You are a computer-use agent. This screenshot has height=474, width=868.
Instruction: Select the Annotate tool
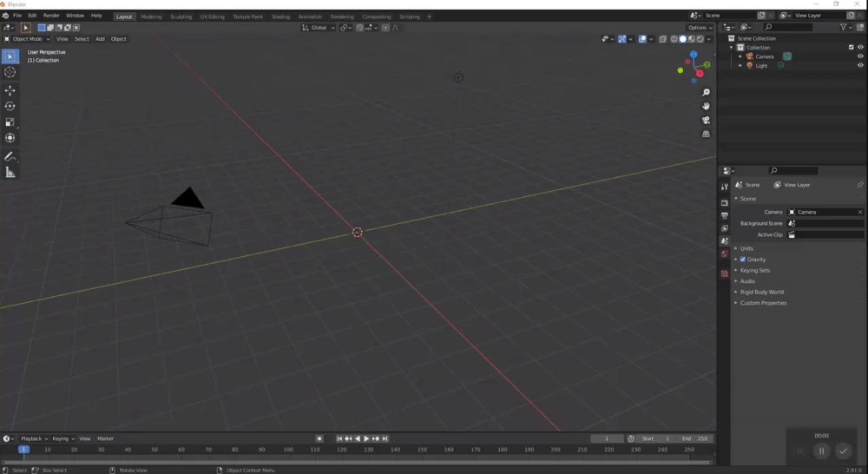(x=10, y=156)
